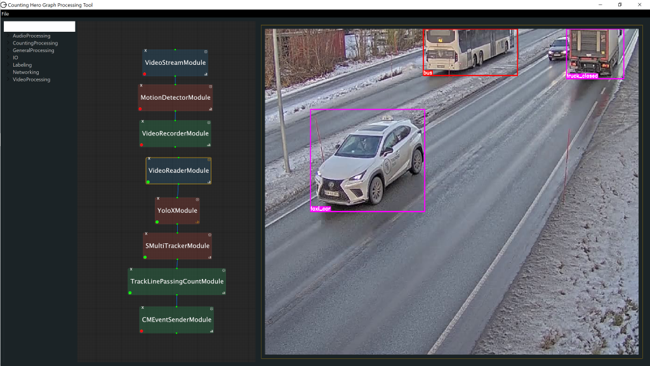Click the bottom-right corner handle on the TrackLinePassingCountModule node
650x366 pixels.
click(223, 293)
